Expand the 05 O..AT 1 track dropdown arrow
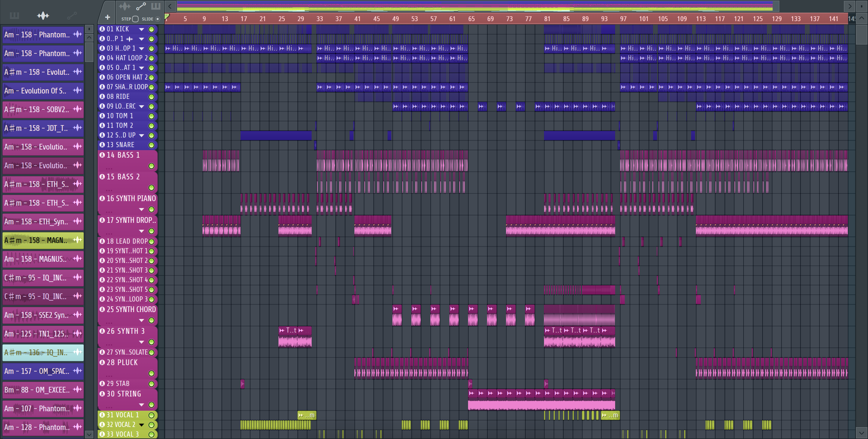 [142, 68]
